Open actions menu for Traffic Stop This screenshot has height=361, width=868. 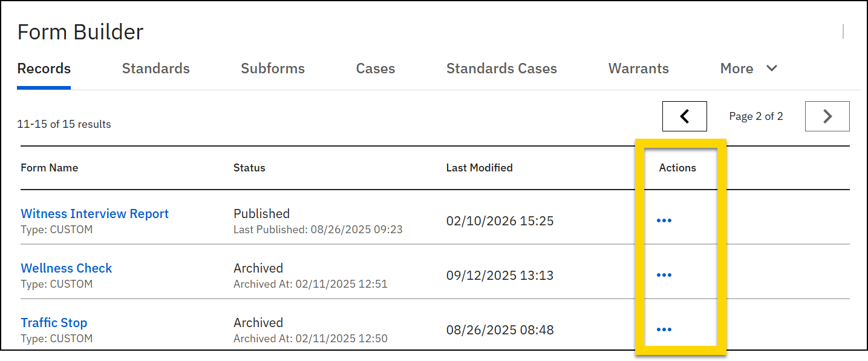tap(664, 329)
